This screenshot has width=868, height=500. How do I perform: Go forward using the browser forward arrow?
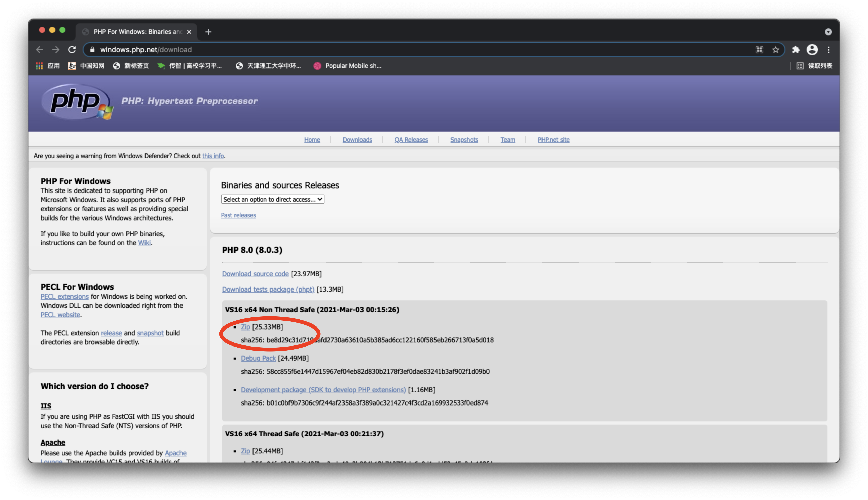pos(56,50)
